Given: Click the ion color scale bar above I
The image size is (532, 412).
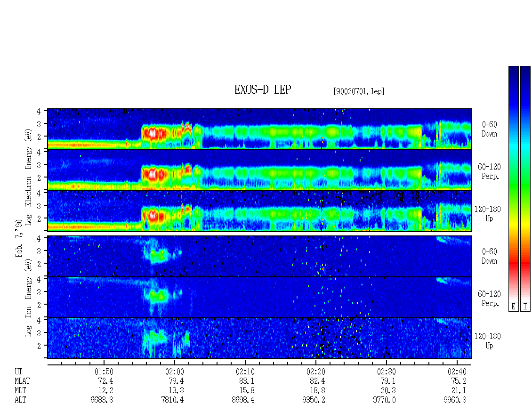Looking at the screenshot, I should [x=525, y=184].
